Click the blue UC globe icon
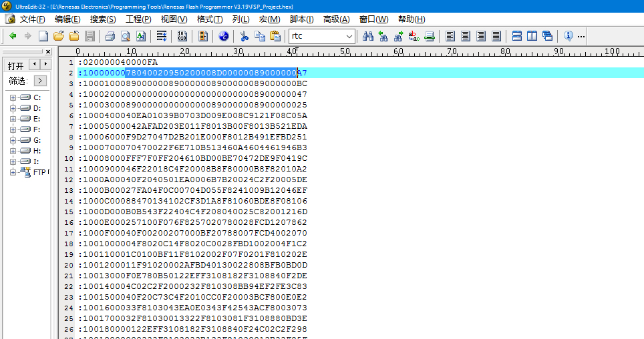644x339 pixels. point(223,36)
